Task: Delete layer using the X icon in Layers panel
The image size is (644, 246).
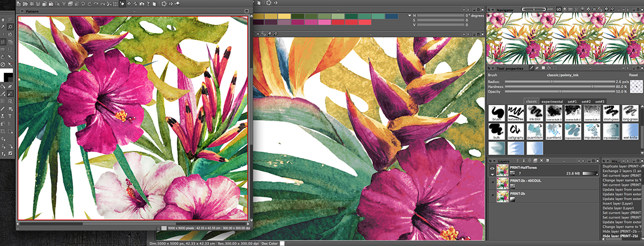Action: 541,161
